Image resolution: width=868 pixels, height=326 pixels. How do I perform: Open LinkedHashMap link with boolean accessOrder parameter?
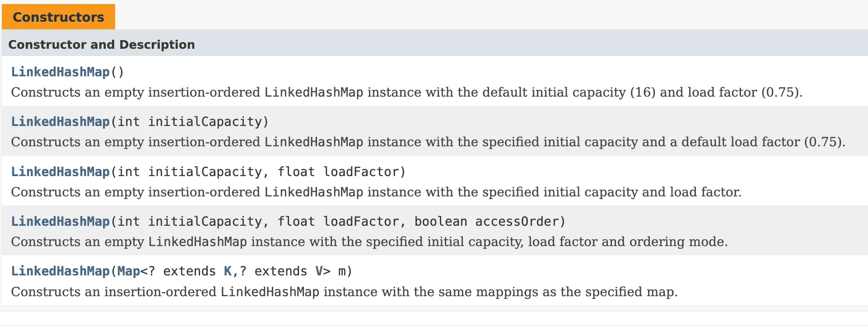pos(60,221)
